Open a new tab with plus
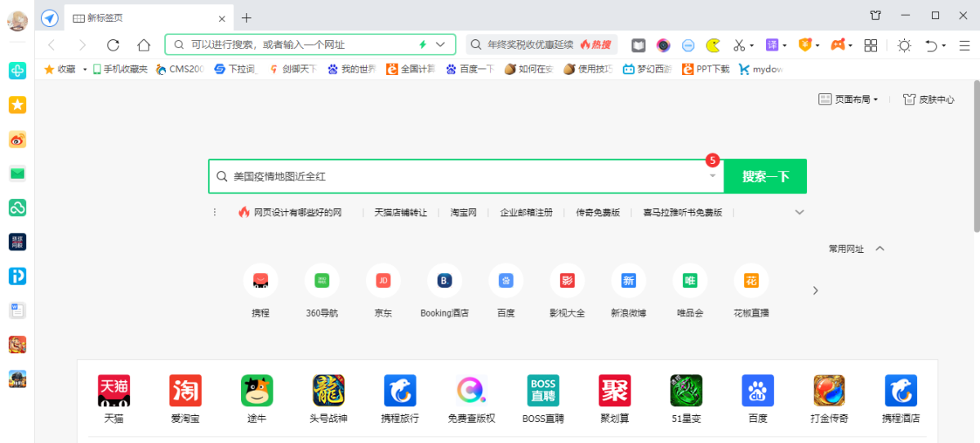 pyautogui.click(x=247, y=18)
